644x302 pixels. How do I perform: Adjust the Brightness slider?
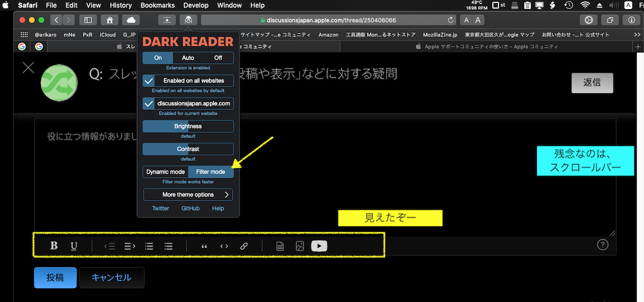(188, 126)
